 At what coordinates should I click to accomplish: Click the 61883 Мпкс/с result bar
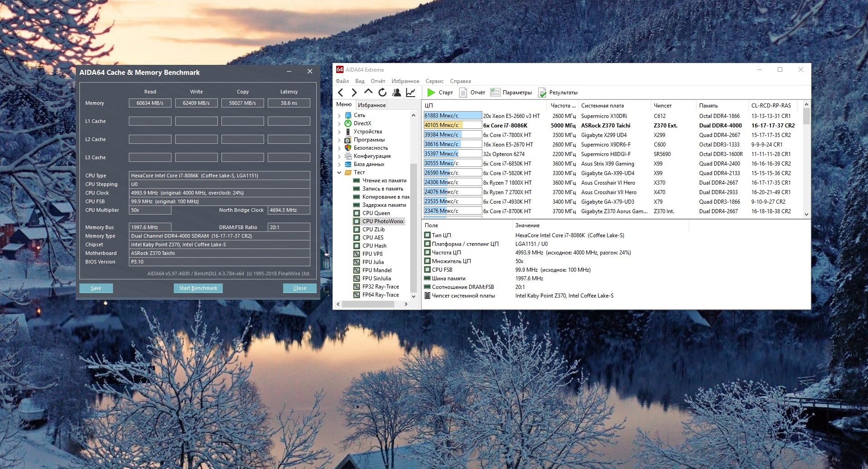pos(452,116)
